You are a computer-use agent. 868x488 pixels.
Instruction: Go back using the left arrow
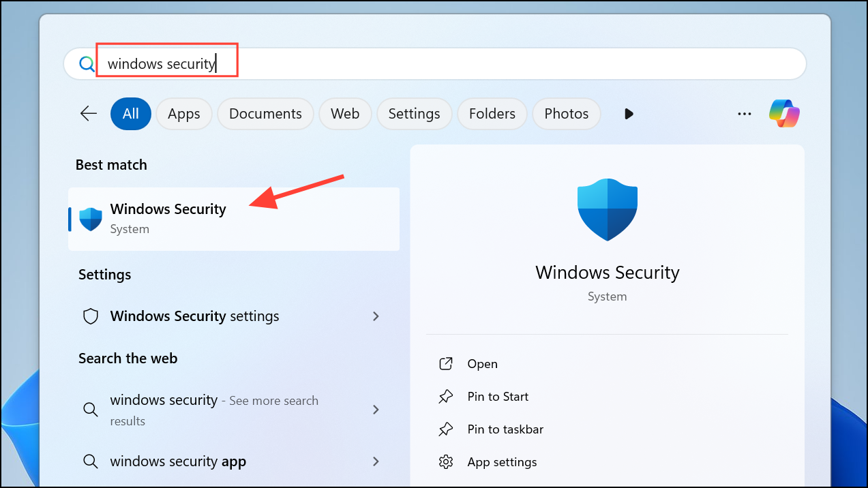(89, 113)
